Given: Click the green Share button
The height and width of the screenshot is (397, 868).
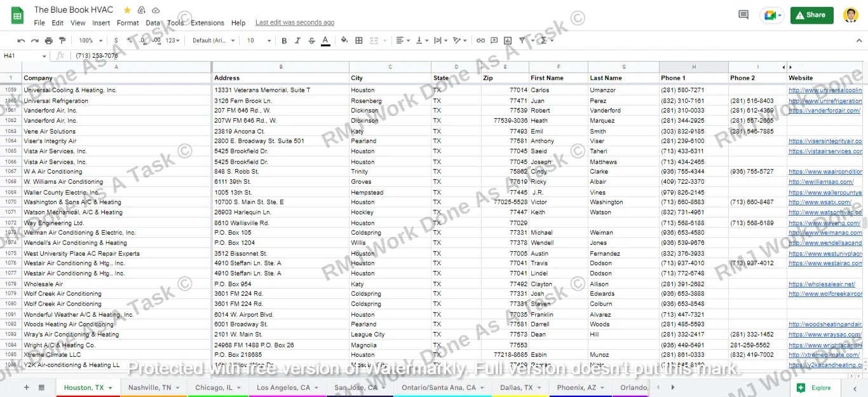Looking at the screenshot, I should click(812, 15).
